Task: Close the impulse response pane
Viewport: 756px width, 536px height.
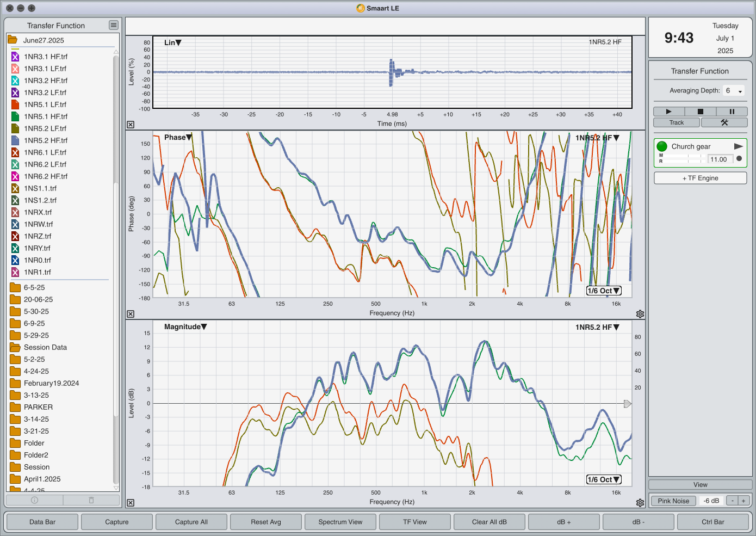Action: (131, 125)
